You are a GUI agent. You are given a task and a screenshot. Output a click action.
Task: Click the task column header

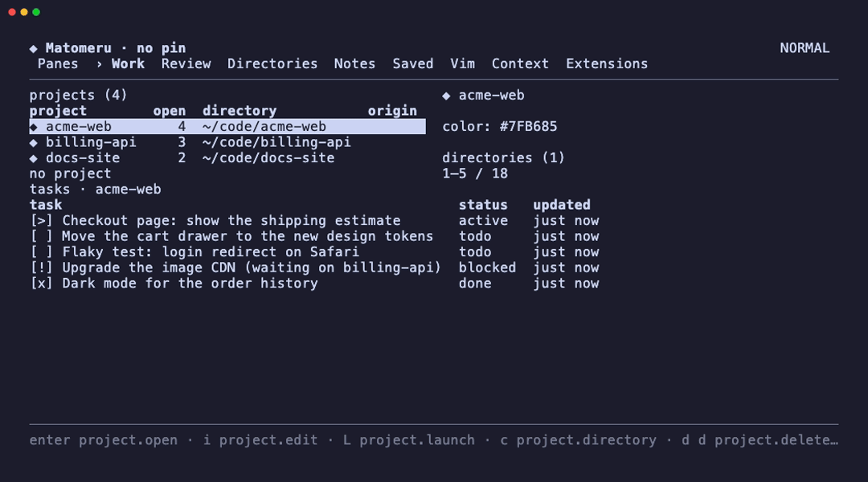[x=46, y=205]
